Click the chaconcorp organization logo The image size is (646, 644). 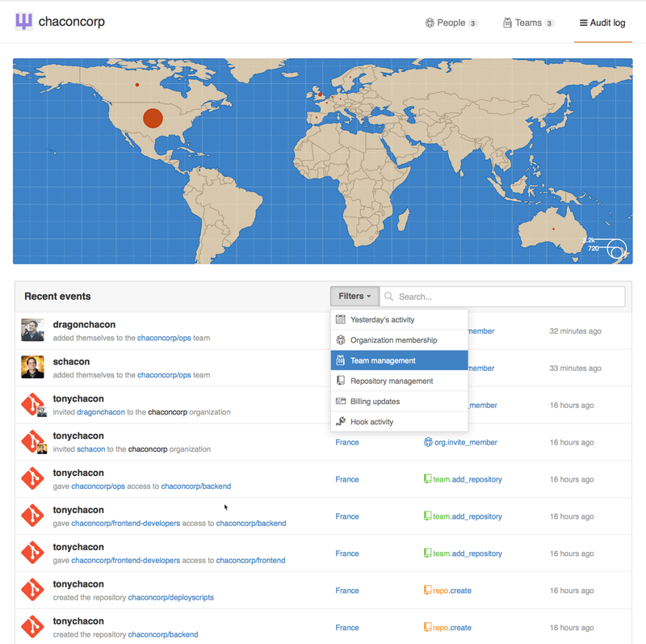(25, 22)
